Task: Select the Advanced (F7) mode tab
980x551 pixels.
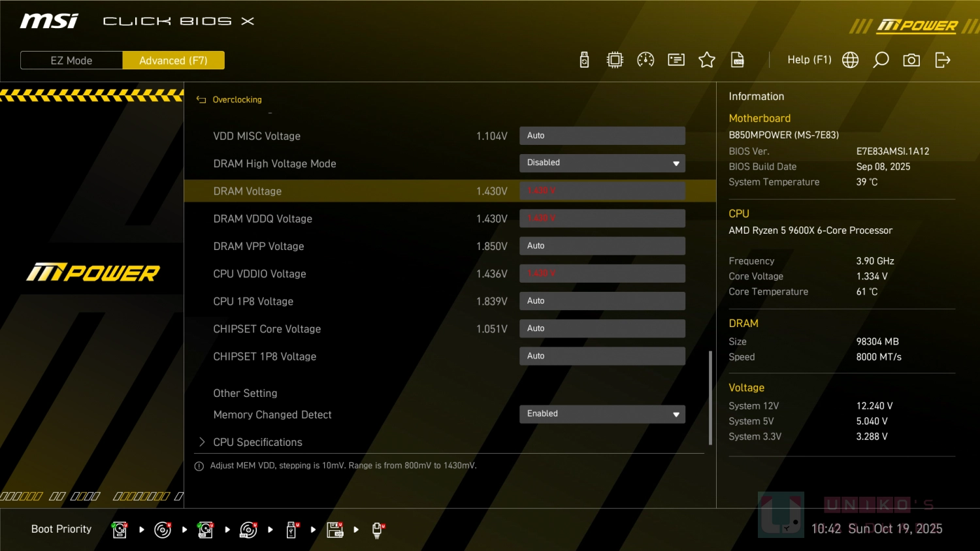Action: coord(173,60)
